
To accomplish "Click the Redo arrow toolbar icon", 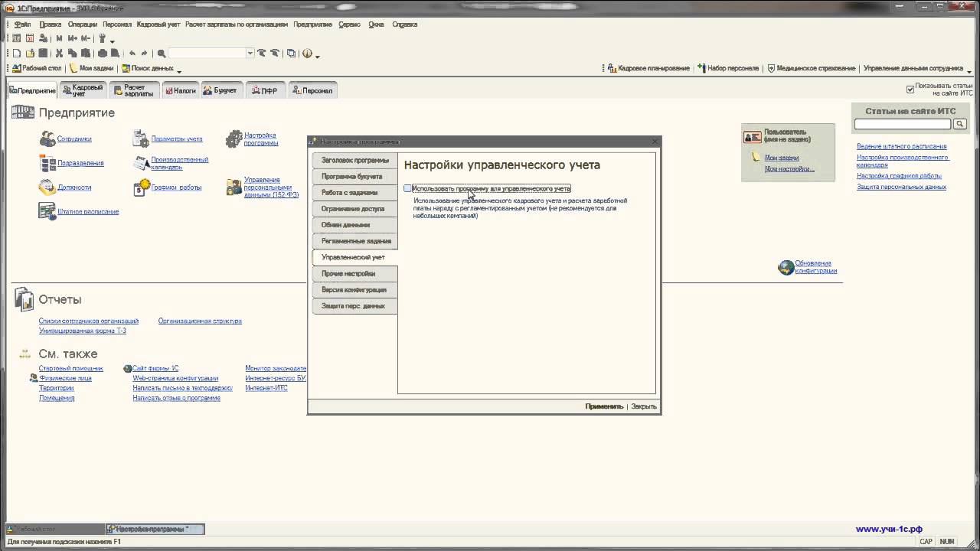I will [144, 54].
